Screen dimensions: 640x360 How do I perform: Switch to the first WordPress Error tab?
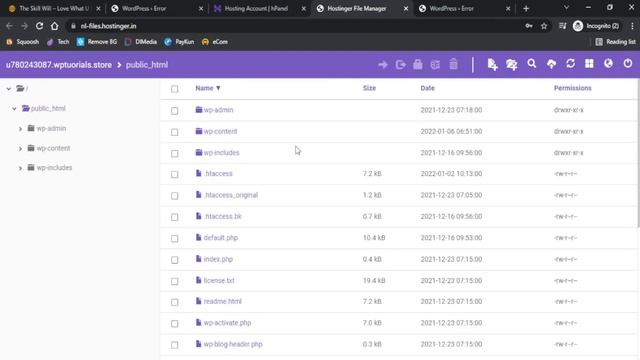[157, 9]
